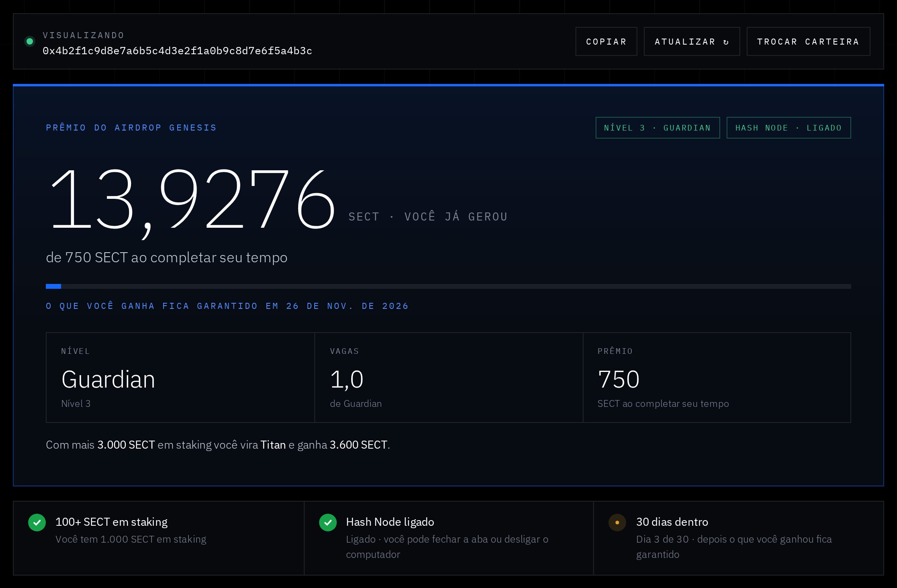Click the 'SECT · VOCÊ JÁ GEROU' label
The image size is (897, 588).
(x=428, y=217)
